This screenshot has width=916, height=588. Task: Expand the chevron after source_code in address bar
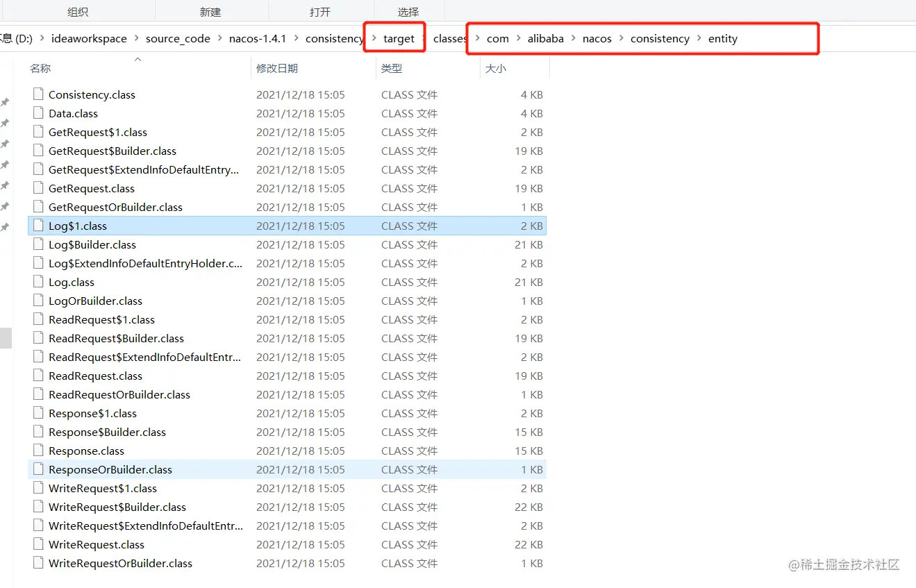[x=219, y=39]
